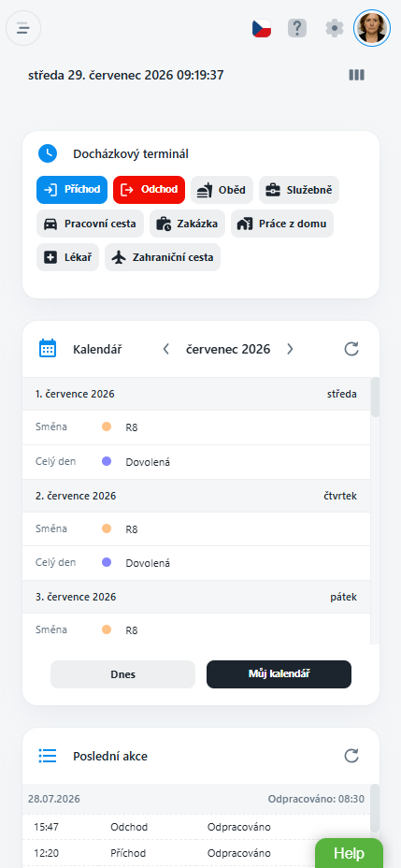Open the question-mark help icon
Viewport: 401px width, 868px height.
297,28
